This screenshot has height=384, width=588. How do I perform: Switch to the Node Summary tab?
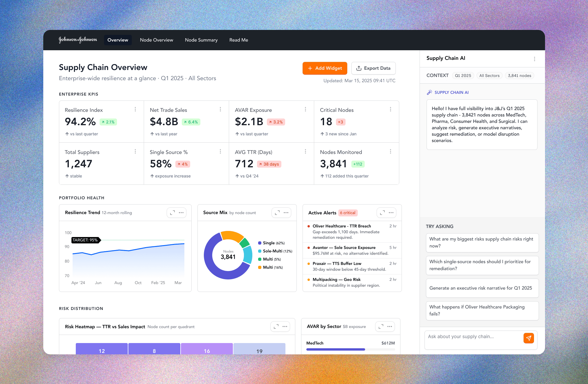(x=201, y=40)
